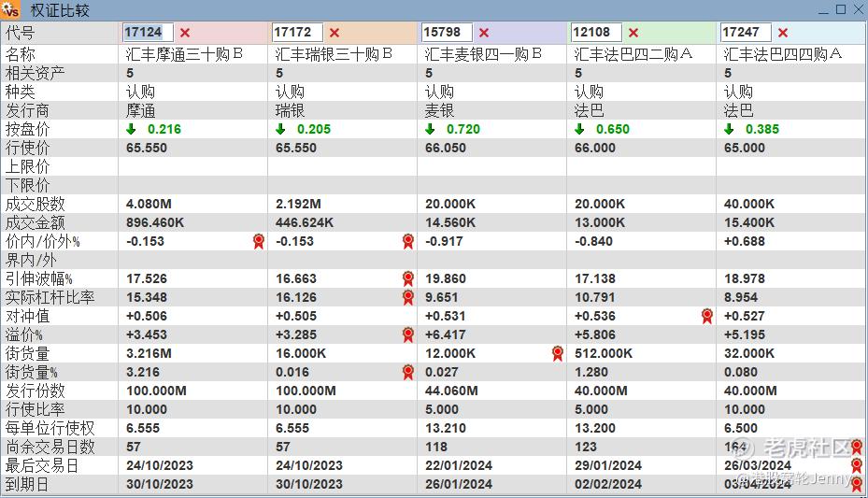Click red ribbon badge beside 16.663 引伸波幅
Screen dimensions: 868x498
tap(408, 278)
